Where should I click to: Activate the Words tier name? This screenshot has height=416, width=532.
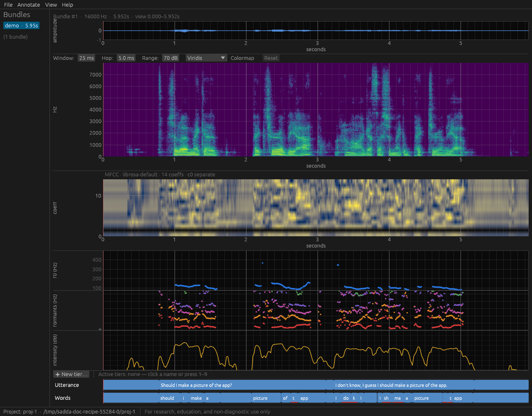click(63, 398)
